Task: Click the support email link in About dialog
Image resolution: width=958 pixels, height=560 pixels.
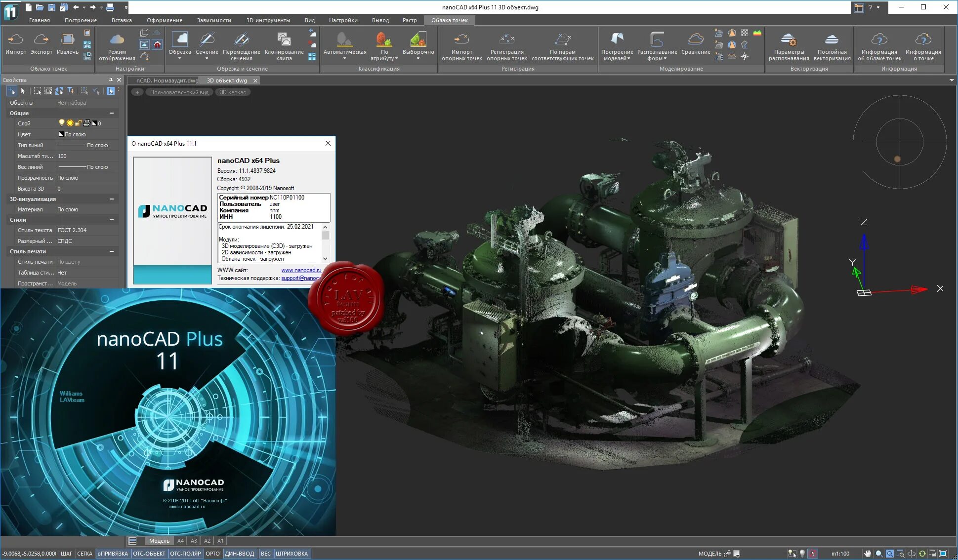Action: point(301,278)
